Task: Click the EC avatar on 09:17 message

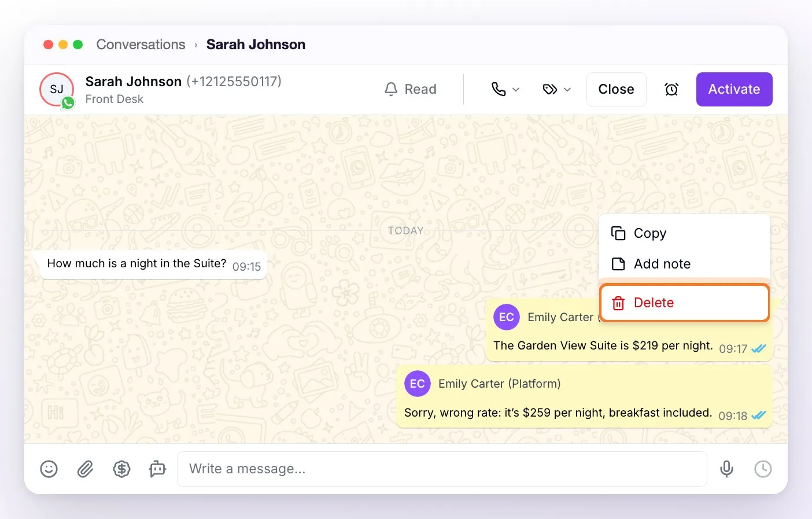Action: pos(507,317)
